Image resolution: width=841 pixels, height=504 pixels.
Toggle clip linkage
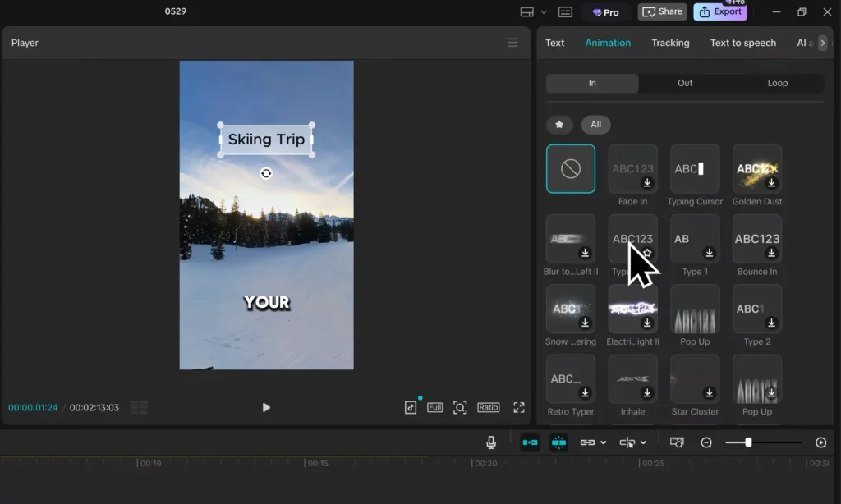coord(587,442)
